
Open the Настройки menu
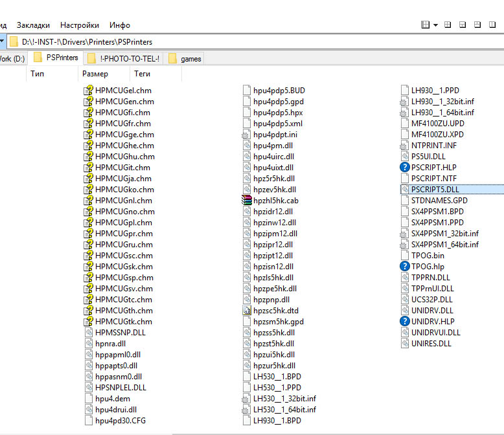80,25
